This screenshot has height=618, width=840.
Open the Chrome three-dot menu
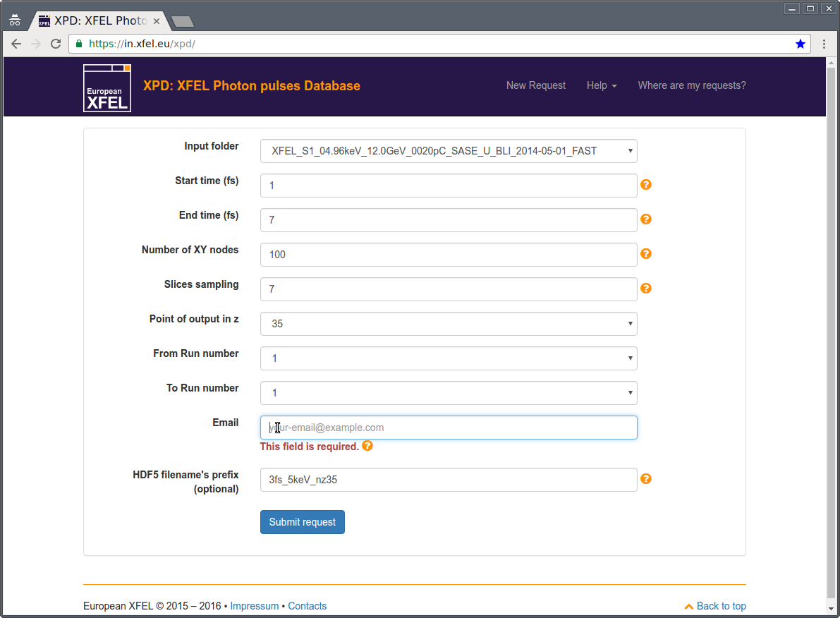(x=824, y=44)
